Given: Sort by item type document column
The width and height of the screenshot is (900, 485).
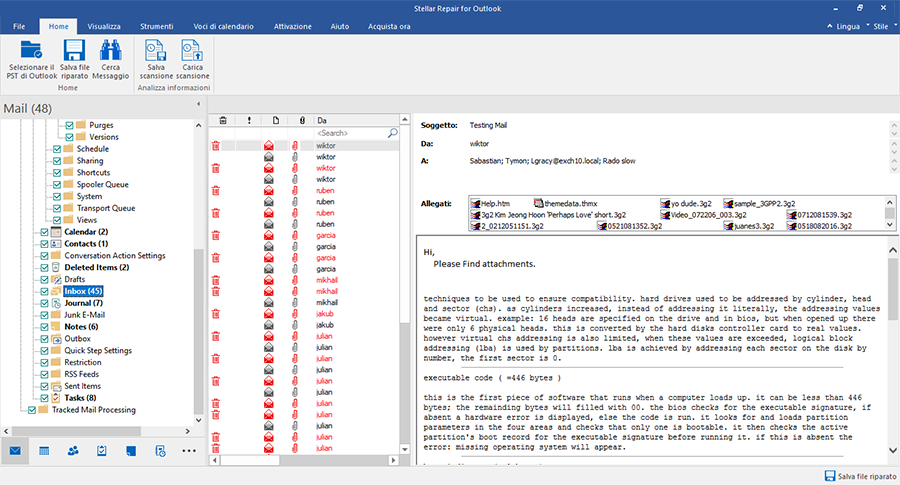Looking at the screenshot, I should click(276, 121).
